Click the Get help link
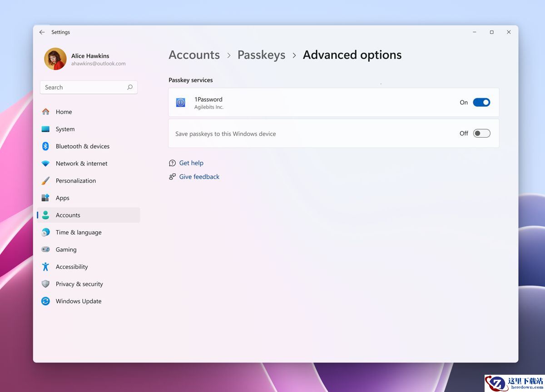The width and height of the screenshot is (545, 392). pyautogui.click(x=191, y=163)
